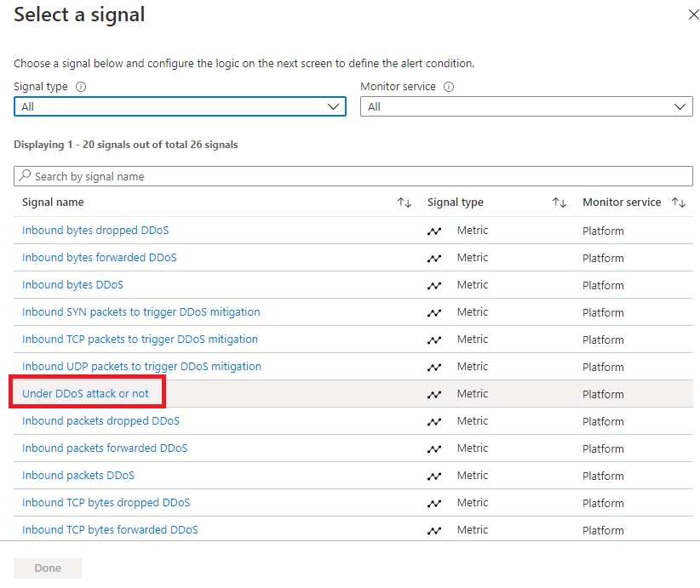Click the chart icon for Inbound SYN packets row
The height and width of the screenshot is (588, 700).
(435, 311)
